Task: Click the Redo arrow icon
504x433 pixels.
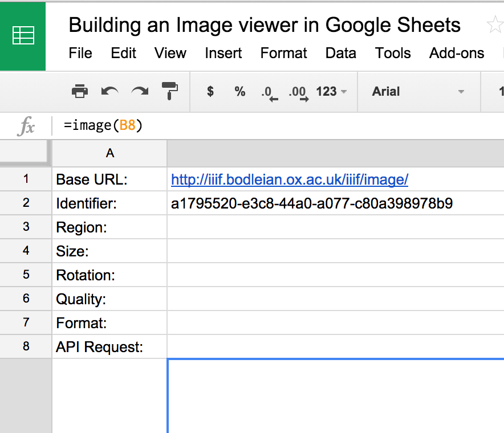Action: pyautogui.click(x=140, y=91)
